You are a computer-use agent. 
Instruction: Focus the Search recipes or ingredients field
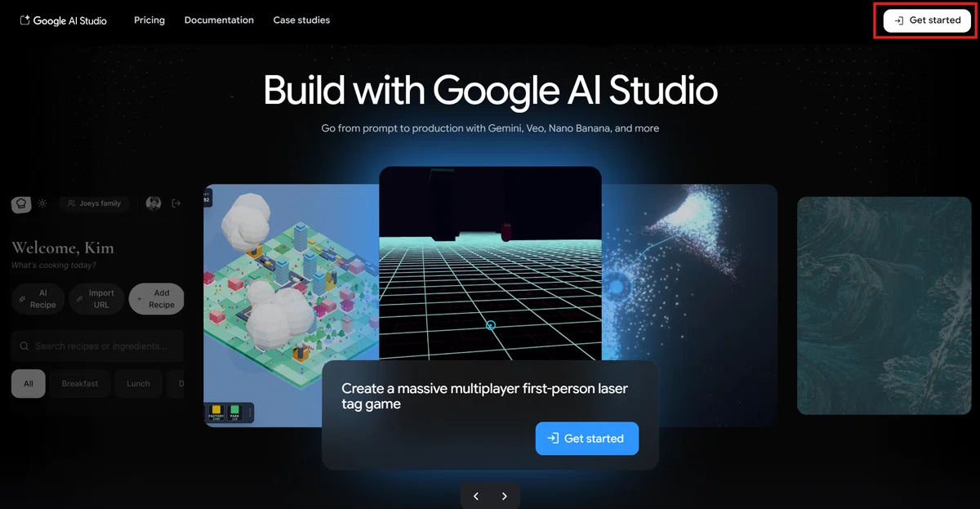coord(97,346)
